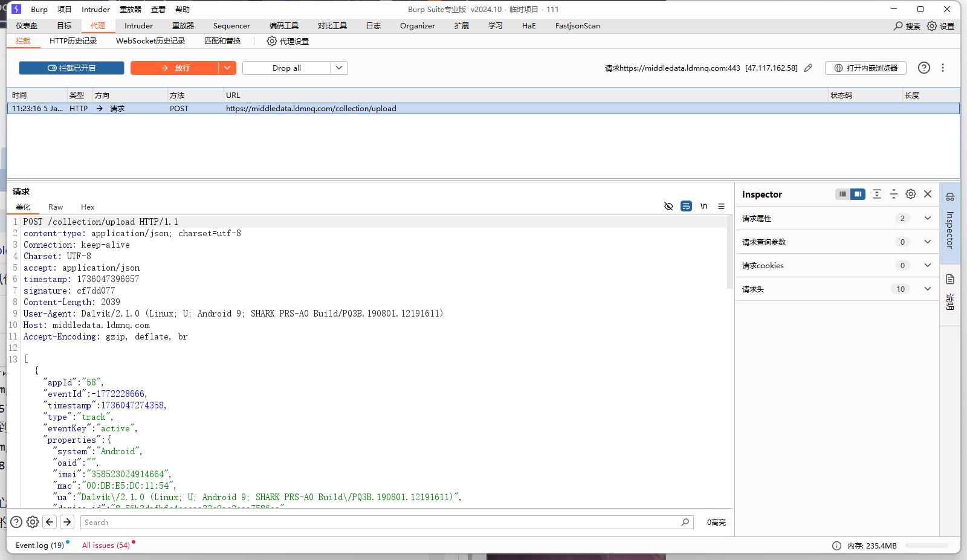Open the 放行 forward dropdown arrow

[x=227, y=68]
